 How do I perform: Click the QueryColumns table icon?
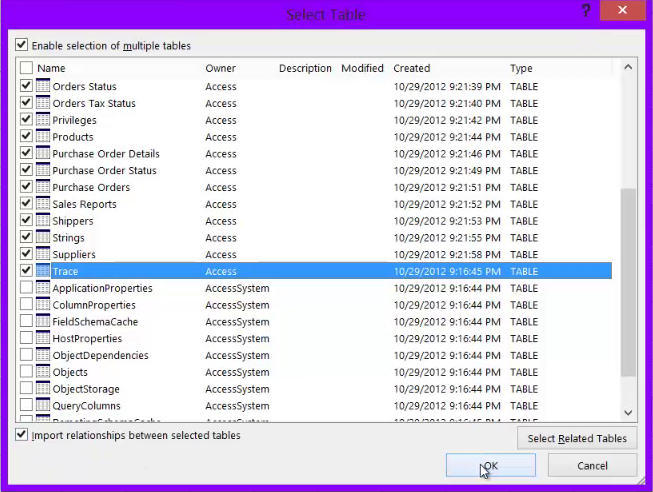[x=43, y=406]
